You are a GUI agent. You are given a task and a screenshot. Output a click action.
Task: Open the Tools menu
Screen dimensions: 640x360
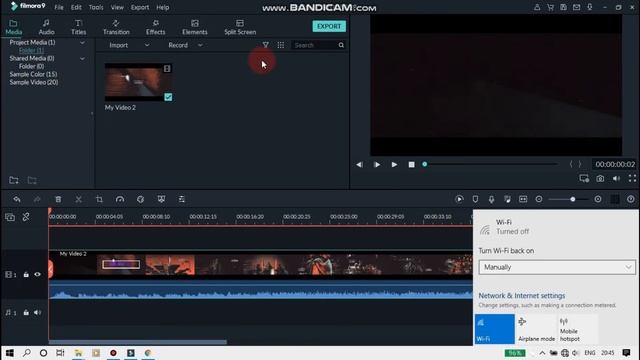(x=96, y=7)
